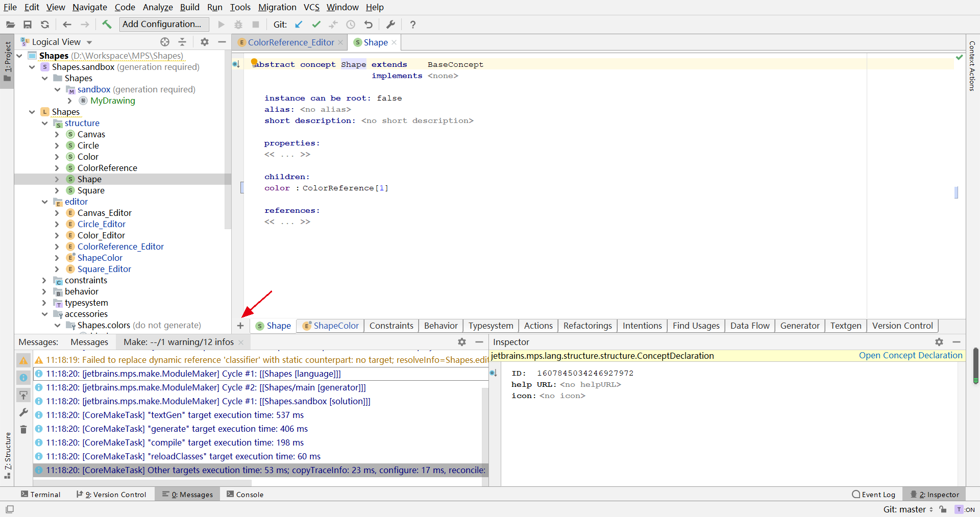The height and width of the screenshot is (517, 980).
Task: Open IDE settings wrench in Messages sidebar
Action: (x=23, y=412)
